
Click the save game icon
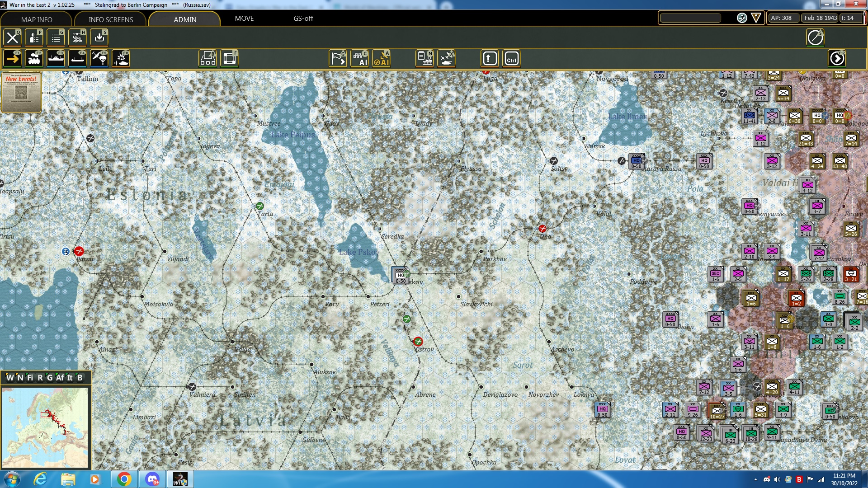click(99, 38)
